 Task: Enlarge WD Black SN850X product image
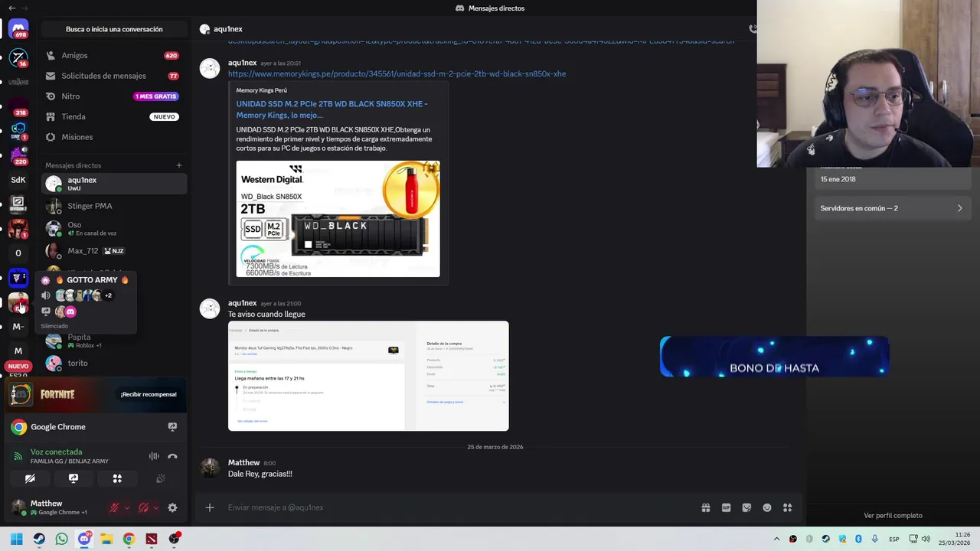tap(338, 219)
